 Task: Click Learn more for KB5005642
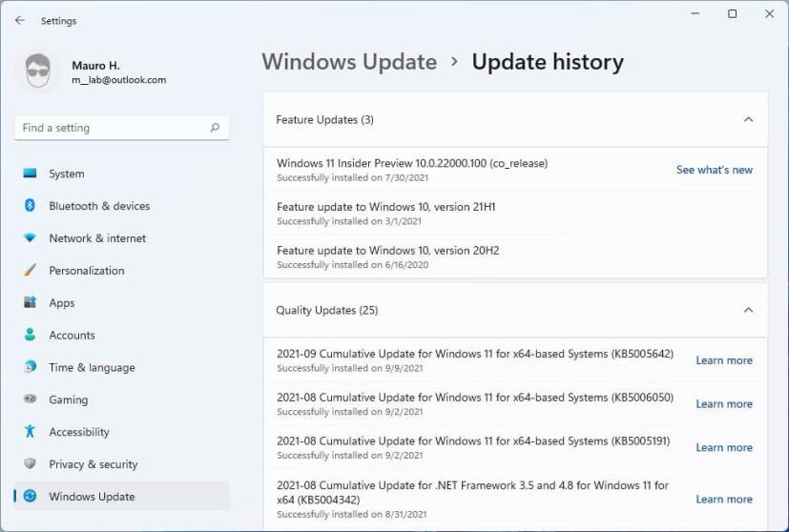pyautogui.click(x=724, y=360)
